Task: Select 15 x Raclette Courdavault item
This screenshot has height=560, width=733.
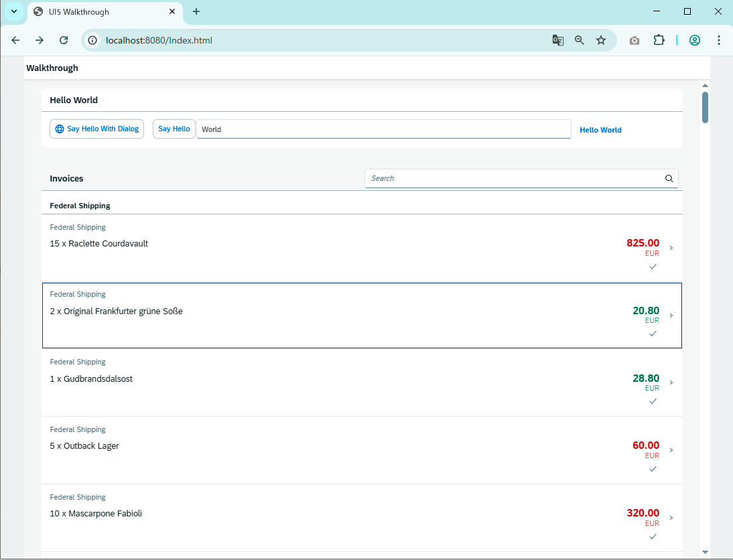Action: click(x=362, y=249)
